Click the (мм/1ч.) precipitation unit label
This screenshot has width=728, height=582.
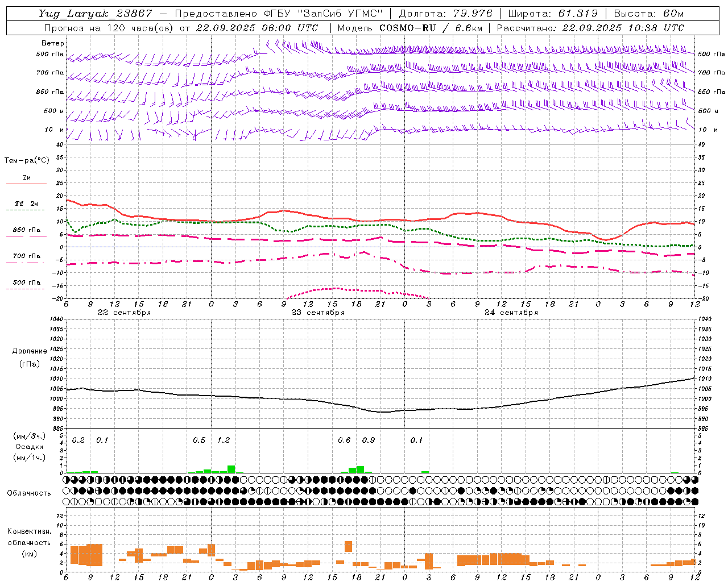(x=30, y=458)
